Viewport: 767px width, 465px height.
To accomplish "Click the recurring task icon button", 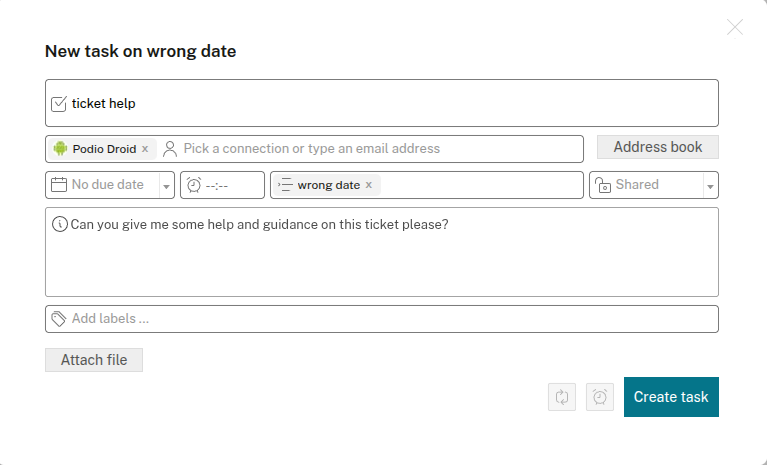I will point(562,397).
